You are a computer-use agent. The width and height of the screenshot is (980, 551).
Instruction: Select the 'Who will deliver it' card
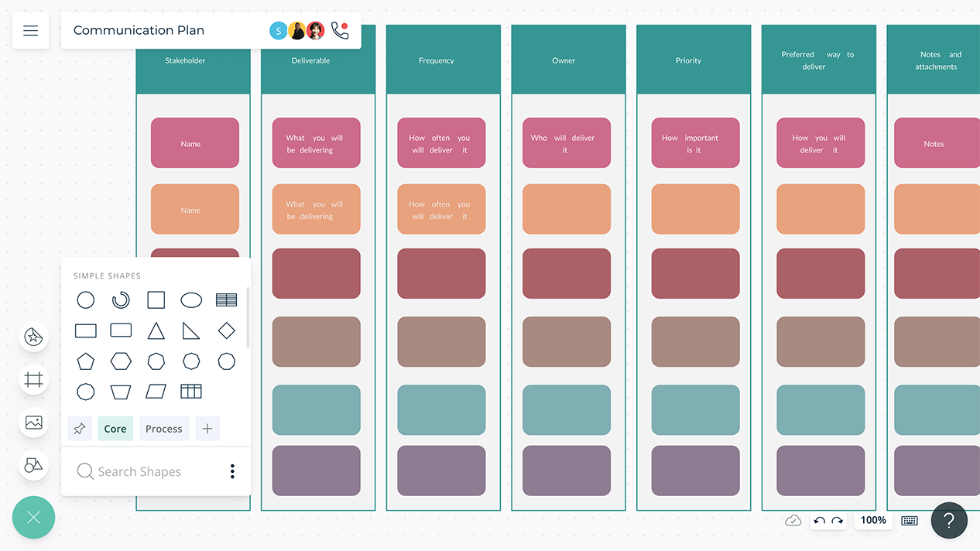coord(567,143)
